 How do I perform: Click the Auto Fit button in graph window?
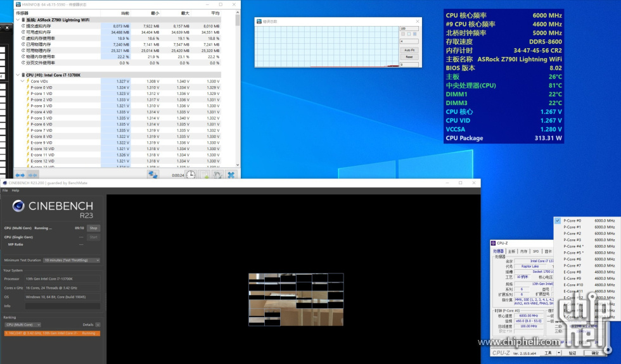coord(409,50)
